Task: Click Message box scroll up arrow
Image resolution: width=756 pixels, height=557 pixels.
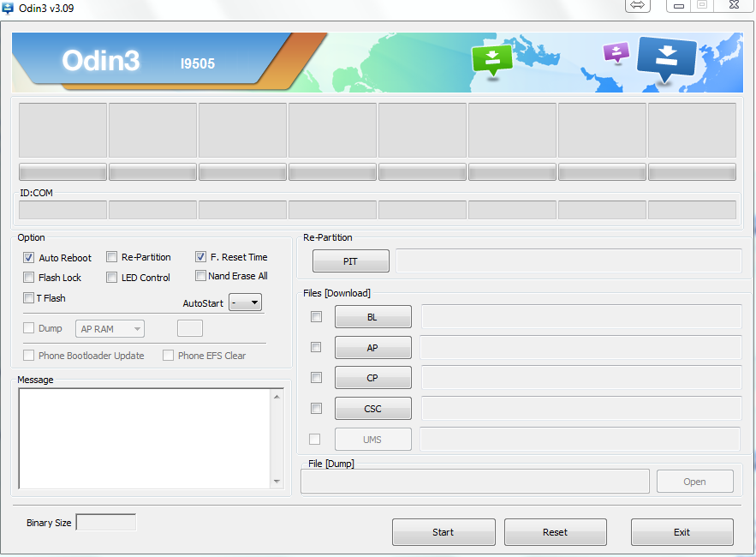Action: point(277,397)
